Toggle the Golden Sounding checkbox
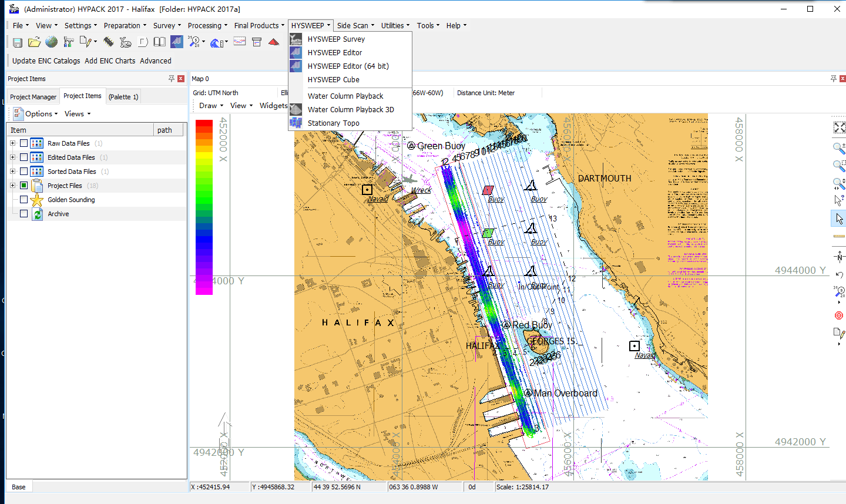Screen dimensions: 846x504 click(23, 200)
